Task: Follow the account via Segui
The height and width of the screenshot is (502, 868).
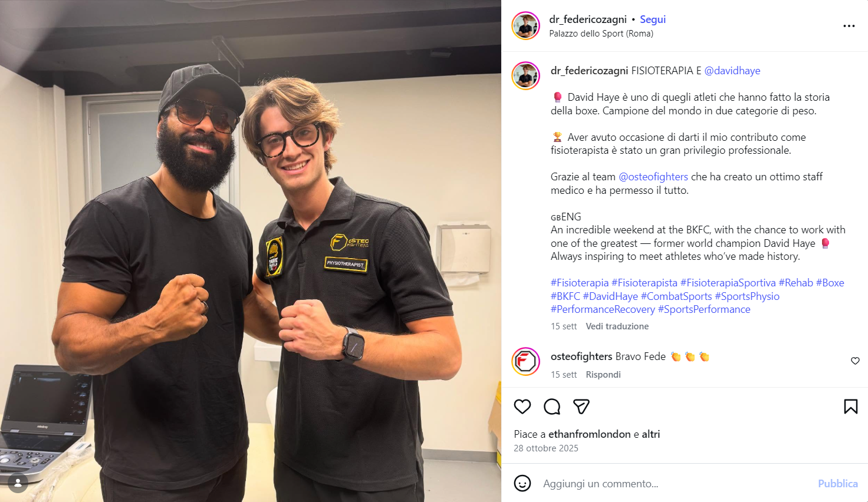Action: pos(653,19)
